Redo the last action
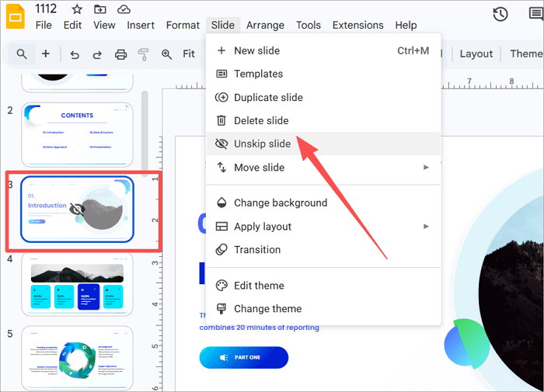The height and width of the screenshot is (392, 544). 97,54
